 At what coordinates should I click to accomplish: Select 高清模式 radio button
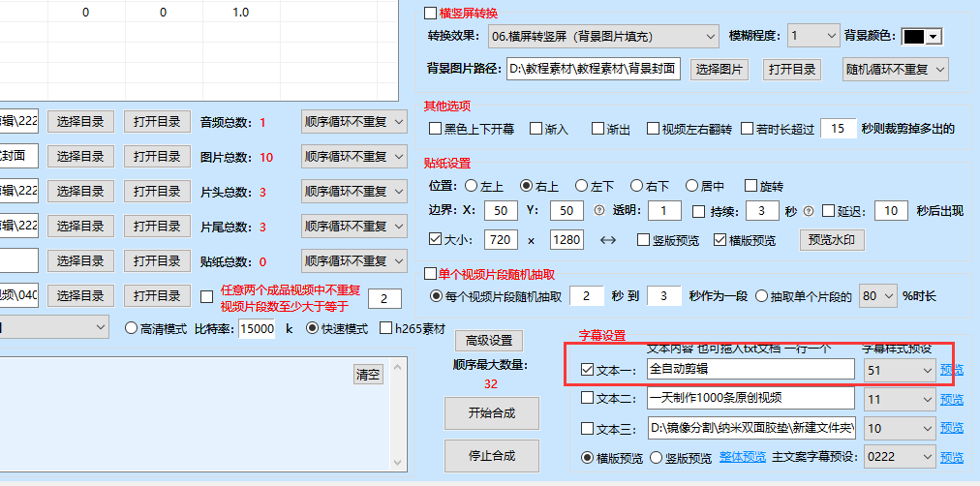[x=132, y=328]
